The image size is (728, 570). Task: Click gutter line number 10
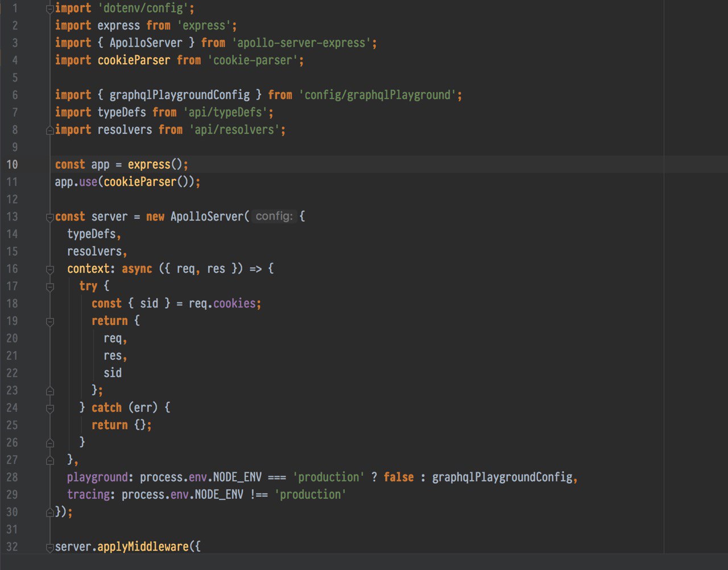pyautogui.click(x=12, y=165)
